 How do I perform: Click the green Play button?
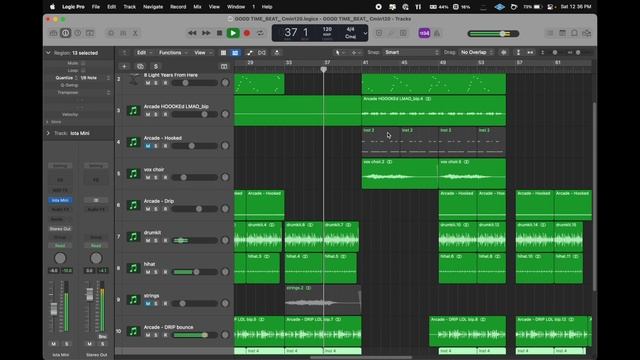[x=233, y=33]
